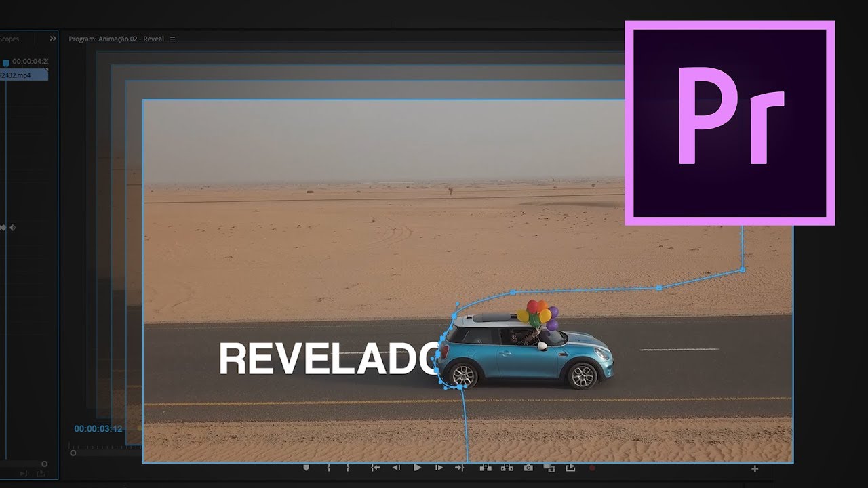Screen dimensions: 868x488
Task: Click the mask point at the car's rear wheel
Action: (x=461, y=386)
